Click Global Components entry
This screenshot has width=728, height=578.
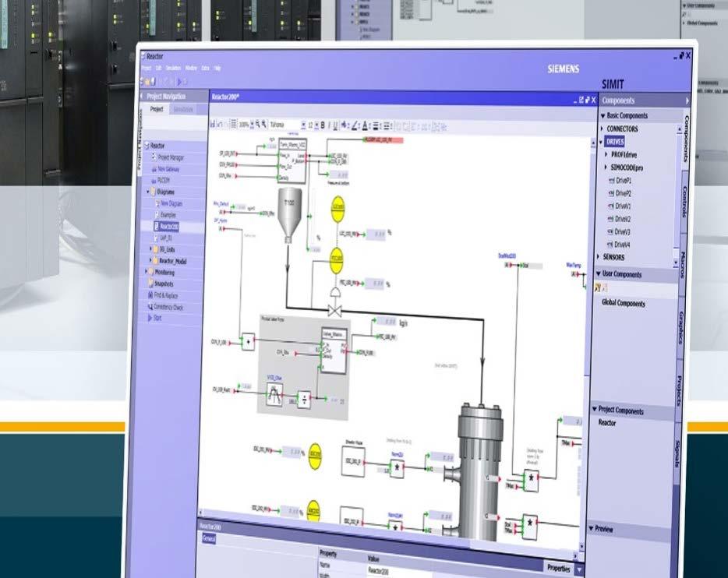pyautogui.click(x=624, y=303)
